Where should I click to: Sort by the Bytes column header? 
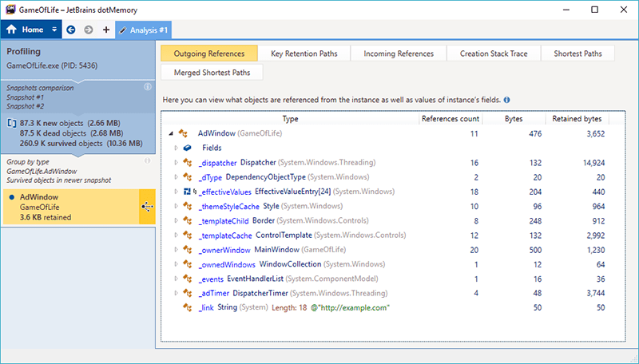[x=514, y=118]
